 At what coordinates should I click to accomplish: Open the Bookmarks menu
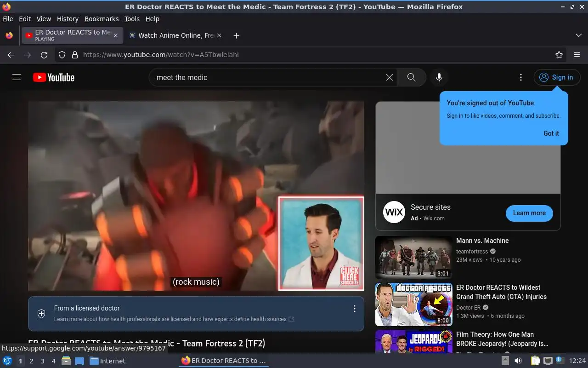(x=102, y=19)
